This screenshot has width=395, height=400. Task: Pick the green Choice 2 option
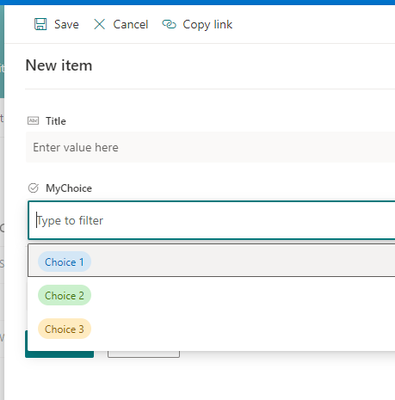64,295
